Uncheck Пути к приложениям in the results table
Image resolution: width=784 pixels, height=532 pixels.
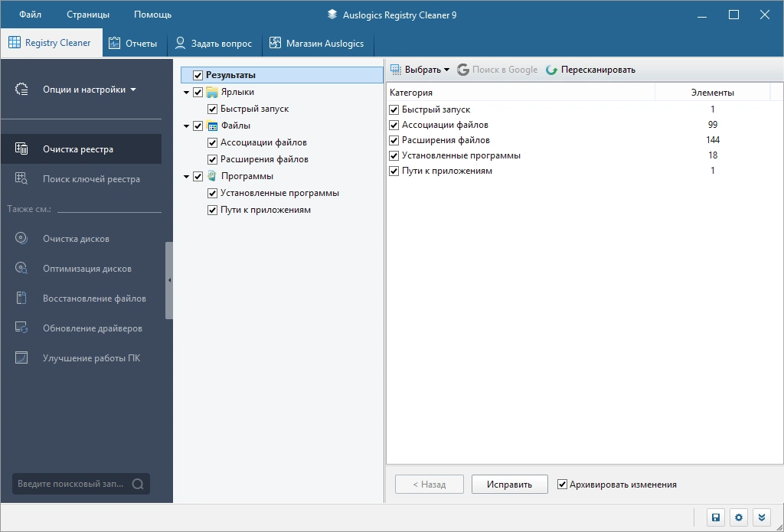(x=394, y=171)
